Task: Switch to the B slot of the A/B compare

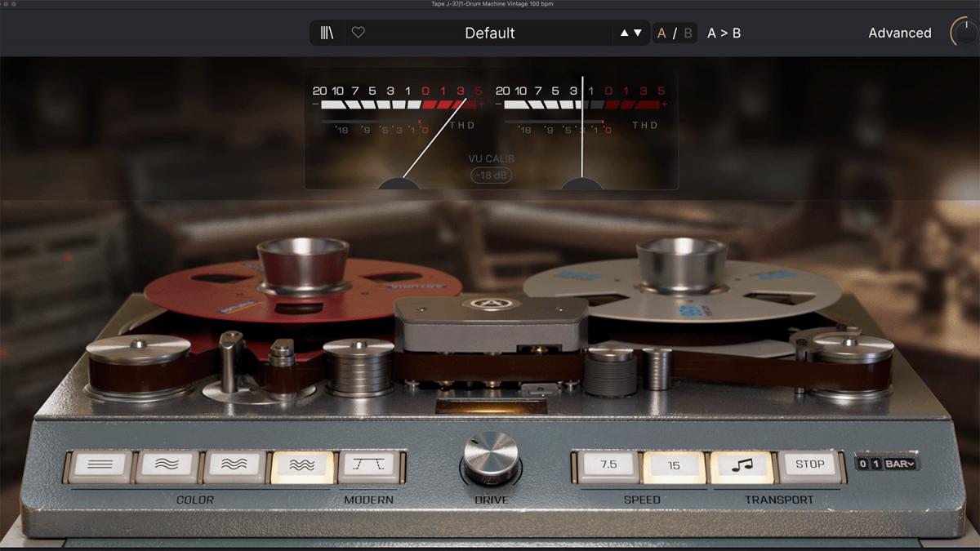Action: [688, 33]
